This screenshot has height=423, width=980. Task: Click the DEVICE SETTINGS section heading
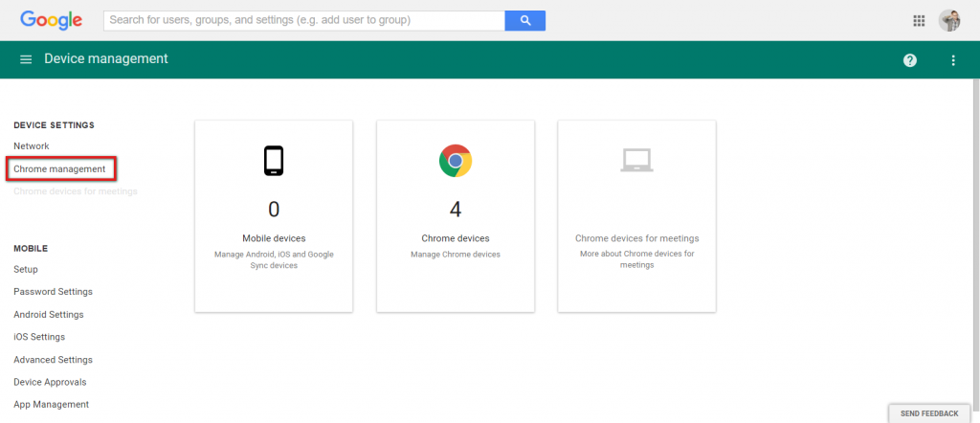pos(55,125)
